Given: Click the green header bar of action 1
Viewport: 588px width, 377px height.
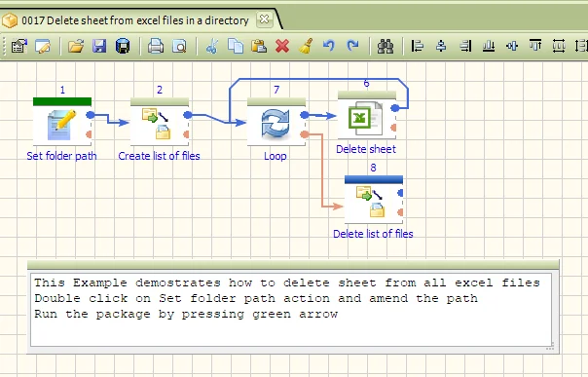Looking at the screenshot, I should coord(62,101).
